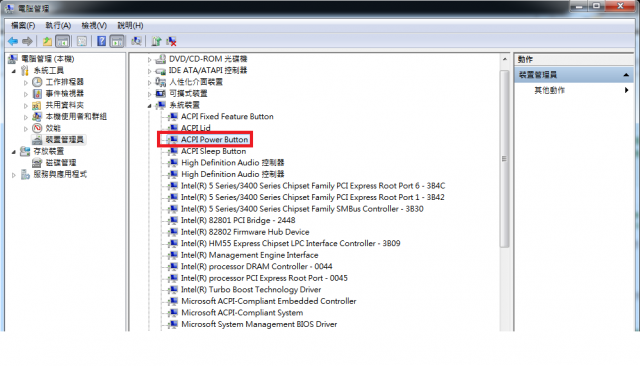Select 裝置管理員 in the left tree

(64, 140)
